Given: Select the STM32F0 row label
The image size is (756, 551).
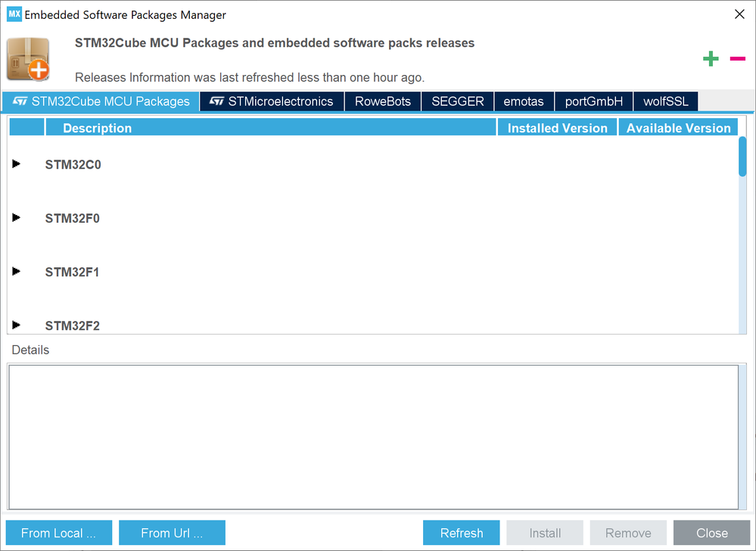Looking at the screenshot, I should (x=73, y=219).
